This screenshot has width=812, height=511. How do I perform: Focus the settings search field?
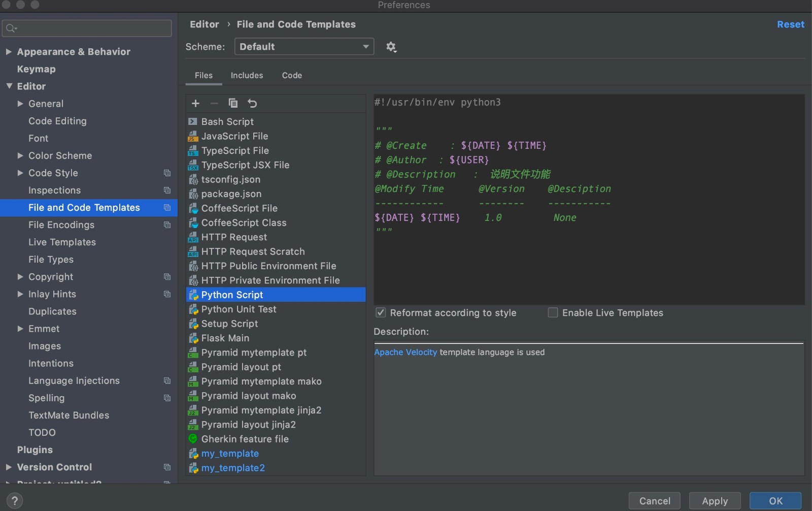87,28
